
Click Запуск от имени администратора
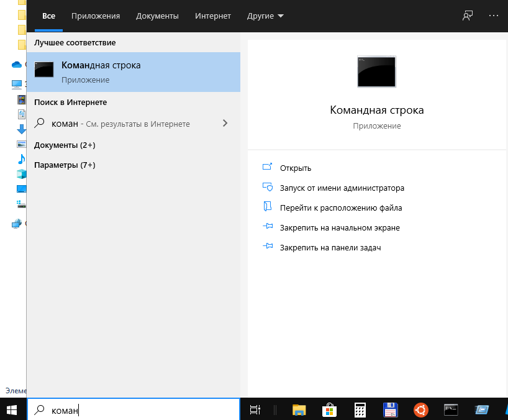(x=342, y=188)
